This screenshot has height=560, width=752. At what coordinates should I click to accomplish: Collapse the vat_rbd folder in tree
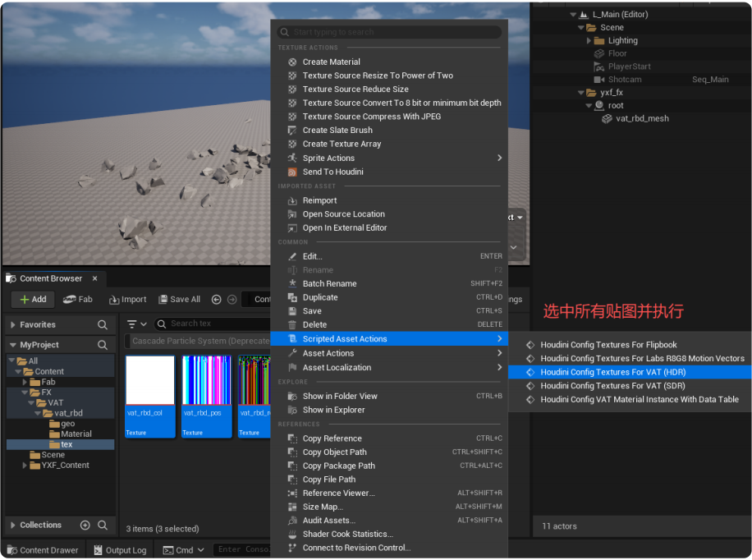[38, 413]
